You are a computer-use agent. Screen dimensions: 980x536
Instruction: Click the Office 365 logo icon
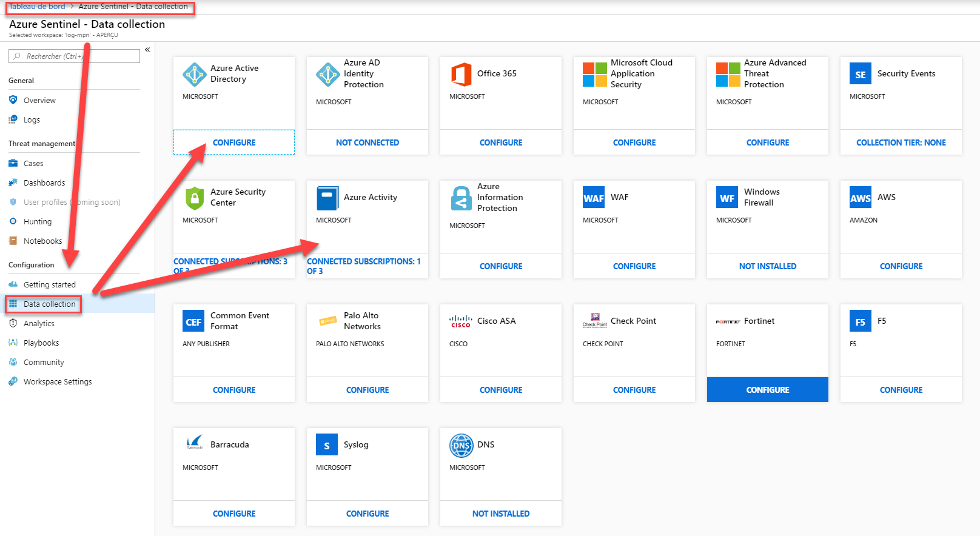[461, 74]
